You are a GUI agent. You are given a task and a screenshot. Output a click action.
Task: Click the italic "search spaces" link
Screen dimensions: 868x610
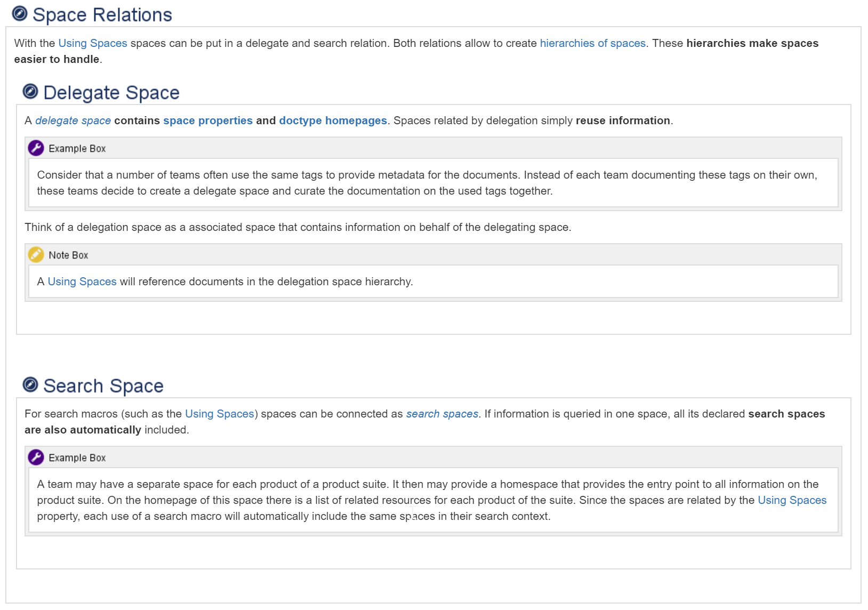(x=442, y=414)
